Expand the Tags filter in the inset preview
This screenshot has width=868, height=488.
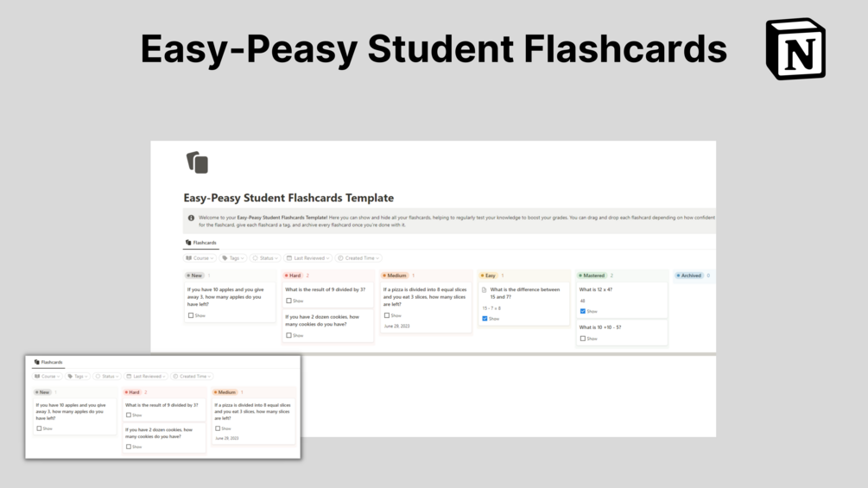(x=78, y=377)
